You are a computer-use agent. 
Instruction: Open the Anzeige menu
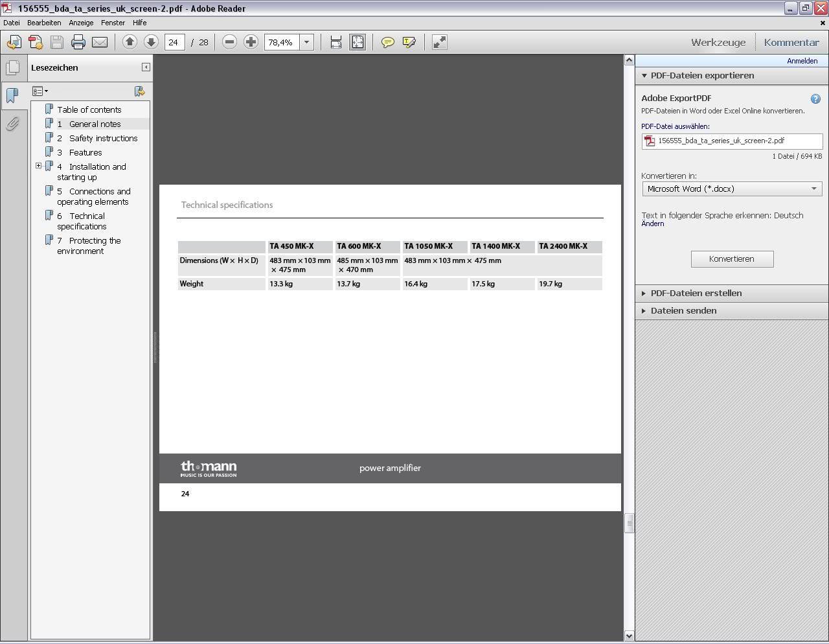pyautogui.click(x=81, y=23)
